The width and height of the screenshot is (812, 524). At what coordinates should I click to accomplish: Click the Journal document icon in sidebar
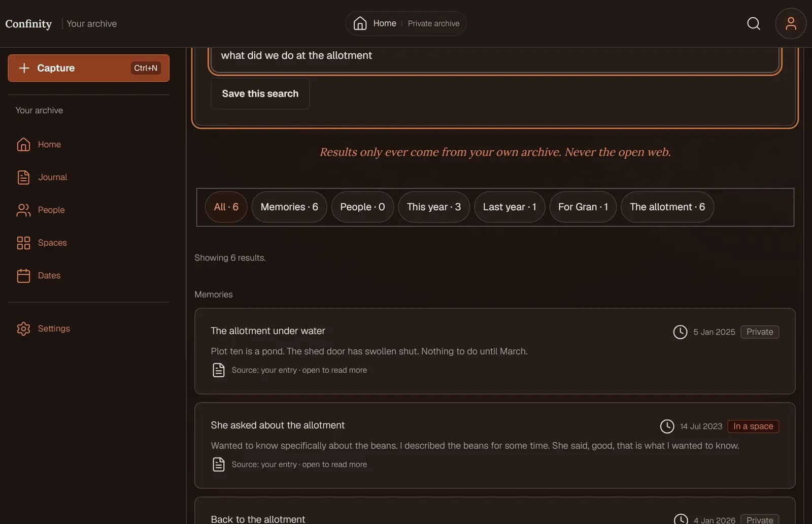pos(23,177)
